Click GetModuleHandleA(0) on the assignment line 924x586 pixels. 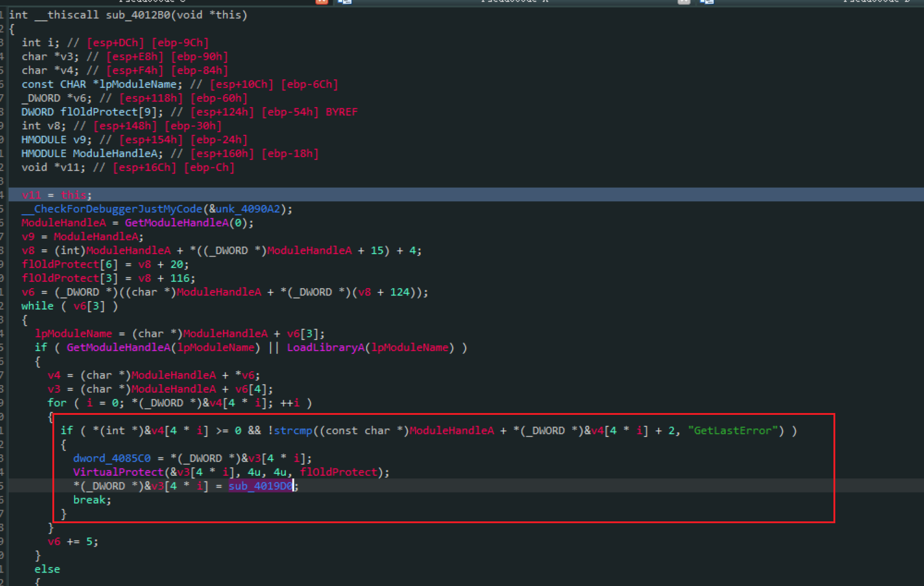tap(189, 223)
